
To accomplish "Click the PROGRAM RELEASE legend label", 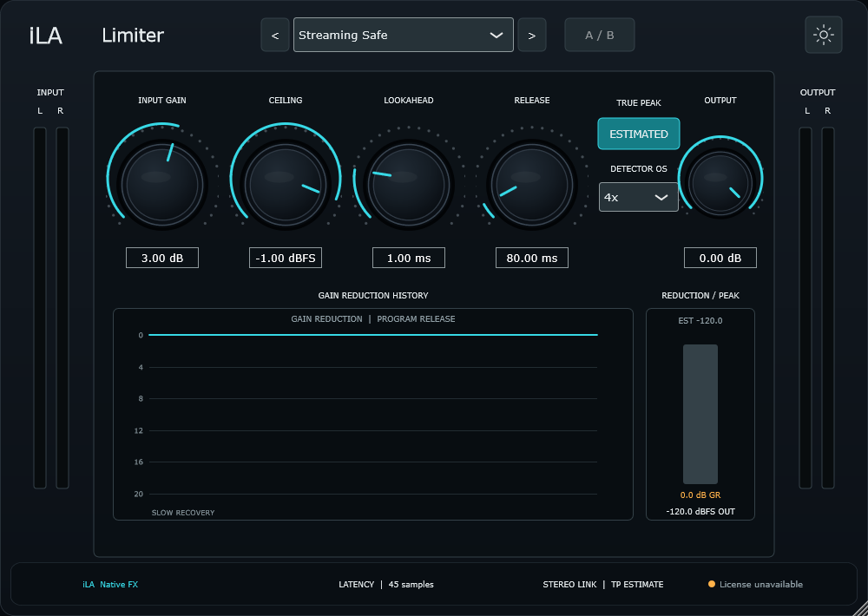I will pyautogui.click(x=416, y=318).
